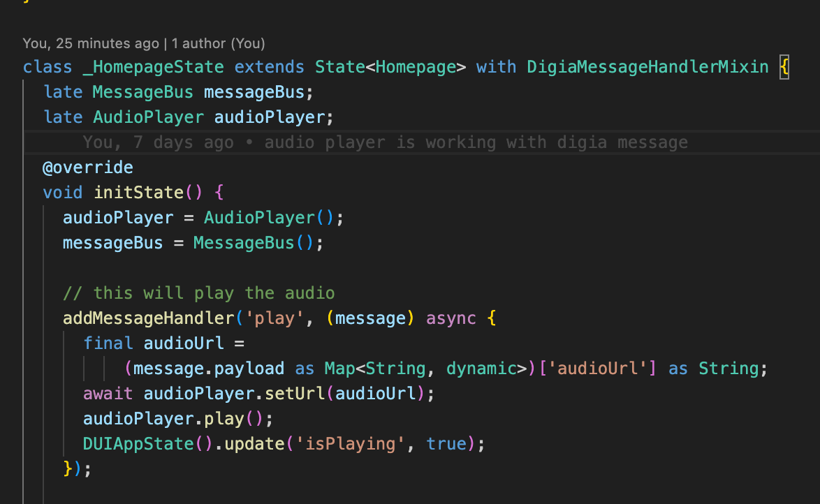Click the @override annotation
This screenshot has width=820, height=504.
tap(88, 168)
